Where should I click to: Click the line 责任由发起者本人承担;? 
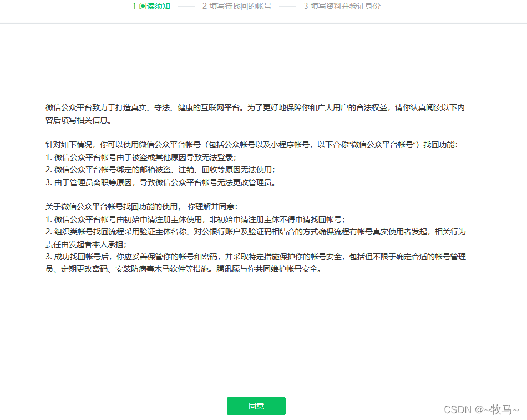coord(86,244)
